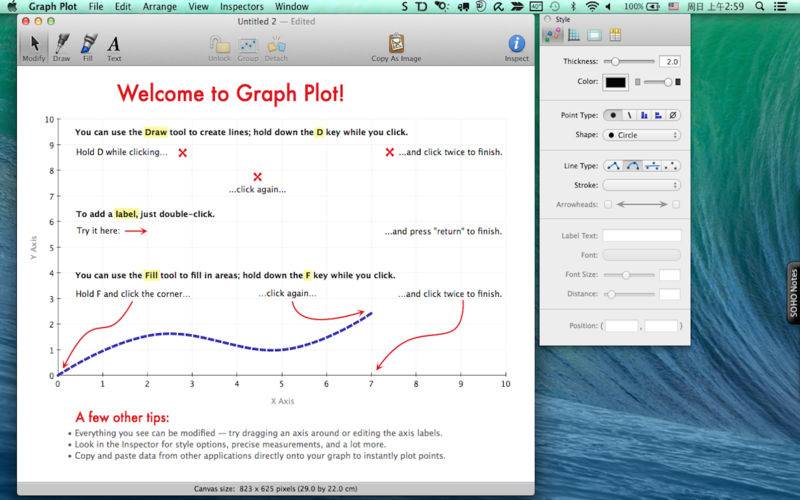Choose the dot point type
The width and height of the screenshot is (800, 500).
tap(613, 115)
